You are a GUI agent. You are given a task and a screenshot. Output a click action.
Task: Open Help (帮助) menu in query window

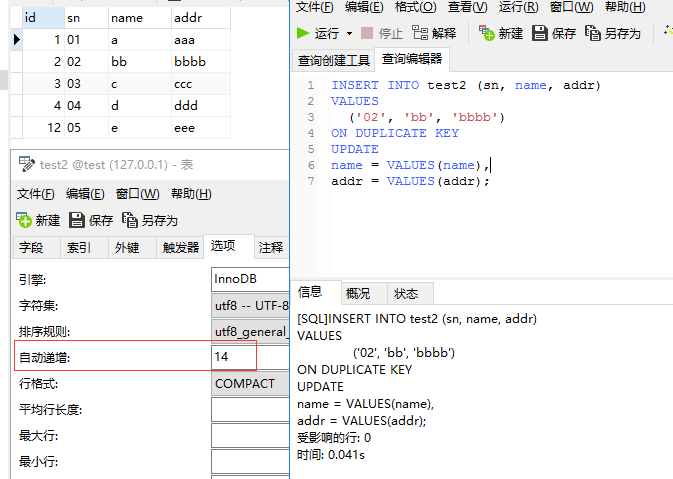pos(625,7)
